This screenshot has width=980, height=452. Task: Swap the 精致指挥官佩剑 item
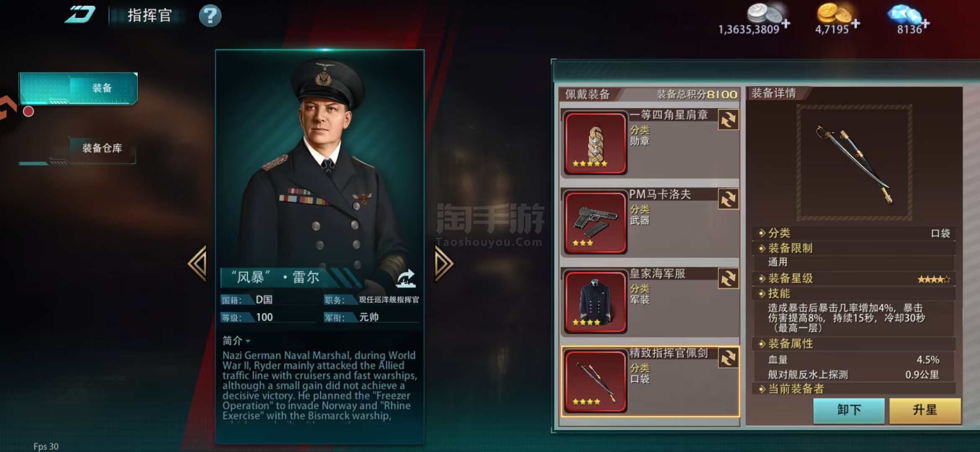(728, 358)
